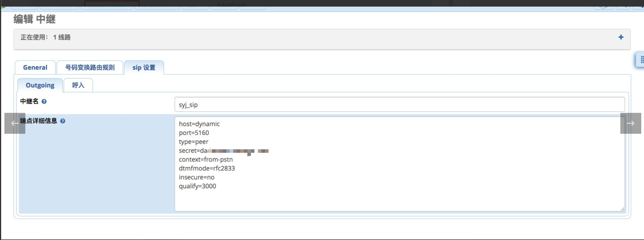The width and height of the screenshot is (644, 240).
Task: Click the context=from-pstn line
Action: pos(206,159)
